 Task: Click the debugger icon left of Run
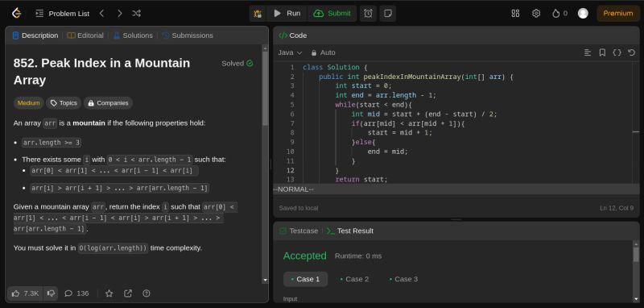[x=258, y=14]
